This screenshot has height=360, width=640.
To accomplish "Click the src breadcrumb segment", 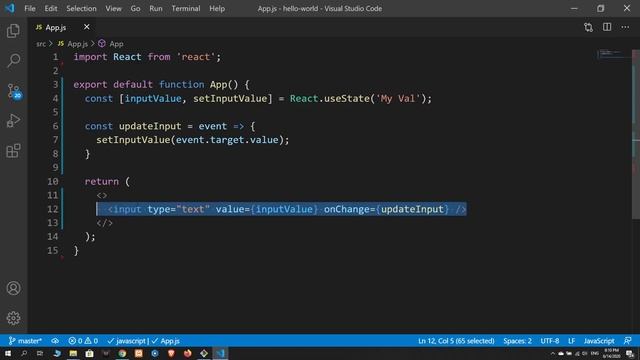I will (x=41, y=44).
